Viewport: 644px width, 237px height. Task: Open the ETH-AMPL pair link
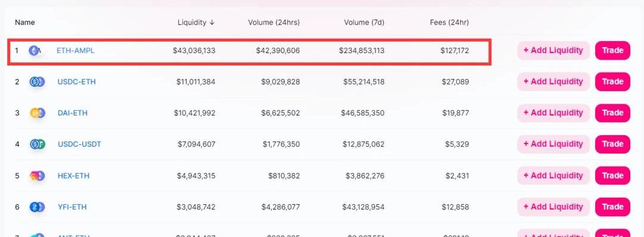(x=75, y=51)
